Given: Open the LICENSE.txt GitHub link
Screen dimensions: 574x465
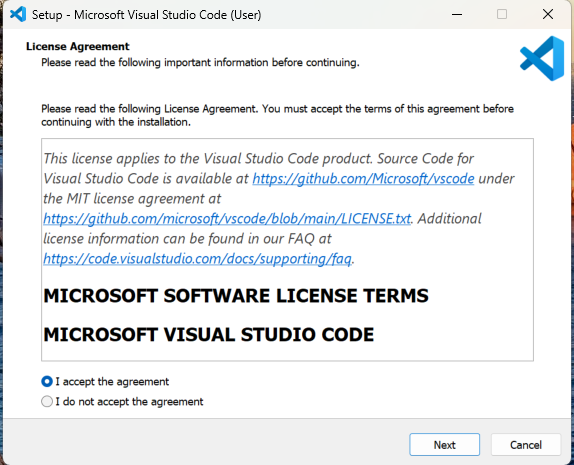Looking at the screenshot, I should coord(227,219).
